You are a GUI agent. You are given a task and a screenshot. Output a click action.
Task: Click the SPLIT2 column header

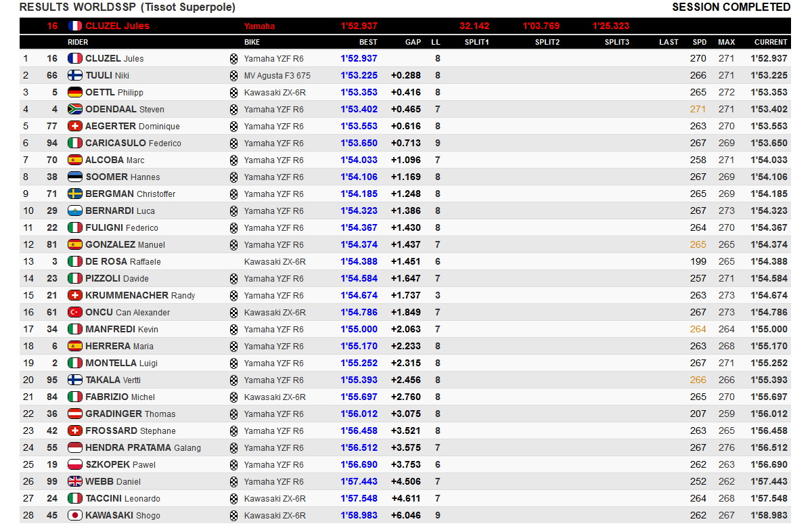[547, 42]
